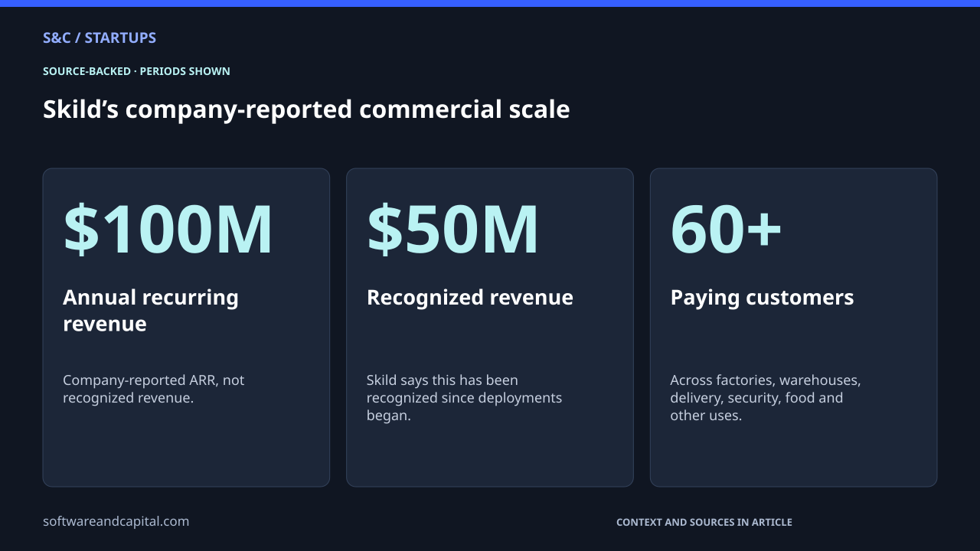Click the 'Skild says this has been recognized' description

coord(464,398)
